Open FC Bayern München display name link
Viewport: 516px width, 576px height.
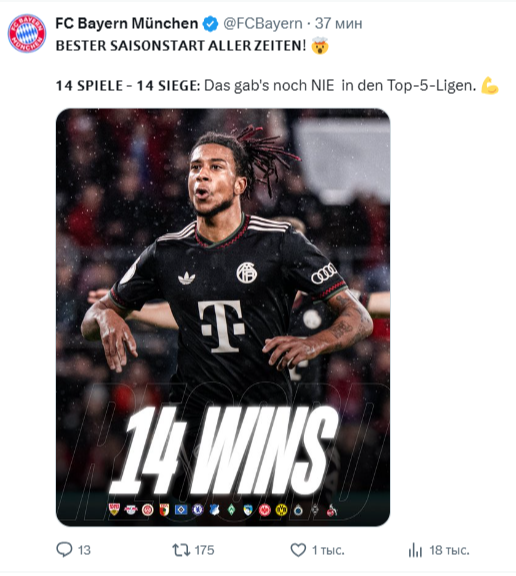pos(127,24)
